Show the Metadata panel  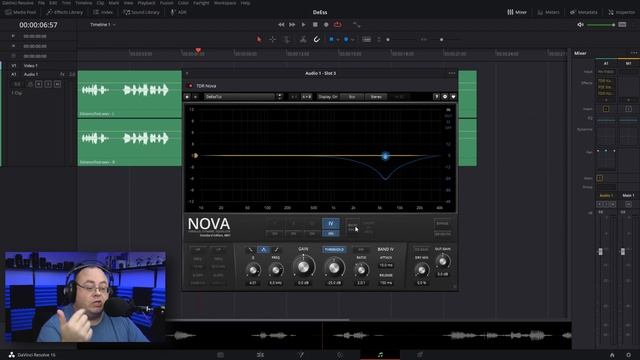[x=583, y=12]
